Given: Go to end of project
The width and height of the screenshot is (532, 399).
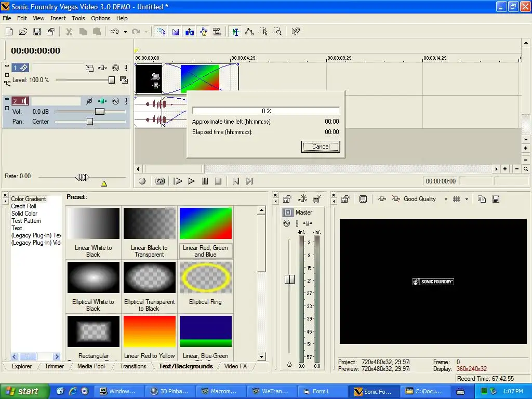Looking at the screenshot, I should coord(249,181).
